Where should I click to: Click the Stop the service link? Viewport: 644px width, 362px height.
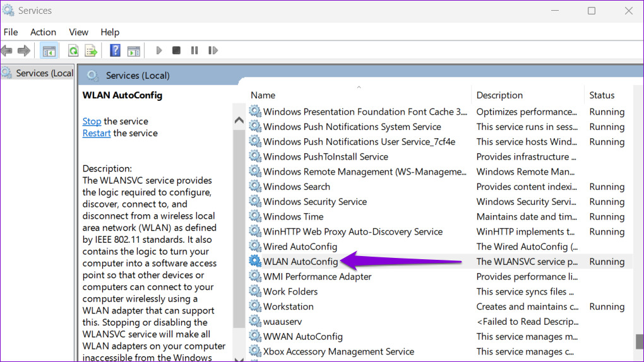pyautogui.click(x=92, y=121)
